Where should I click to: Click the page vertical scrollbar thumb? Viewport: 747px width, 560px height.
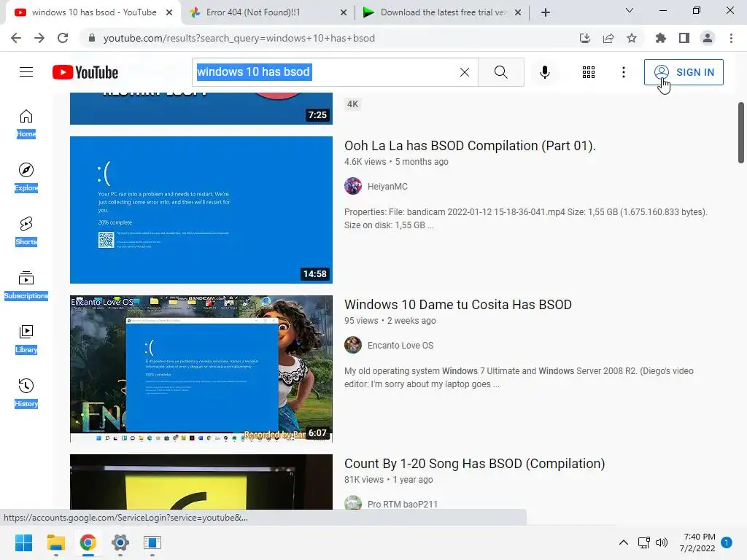(x=741, y=133)
